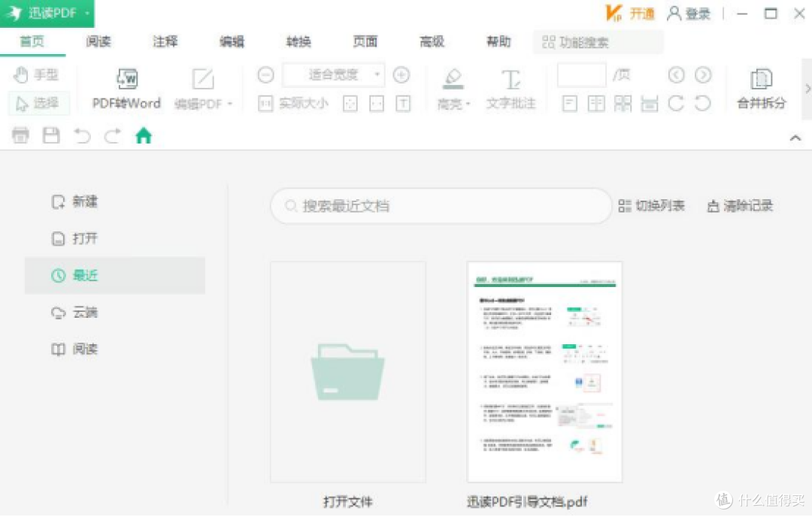Viewport: 812px width, 517px height.
Task: Click 切换列表 to switch view
Action: click(x=651, y=206)
